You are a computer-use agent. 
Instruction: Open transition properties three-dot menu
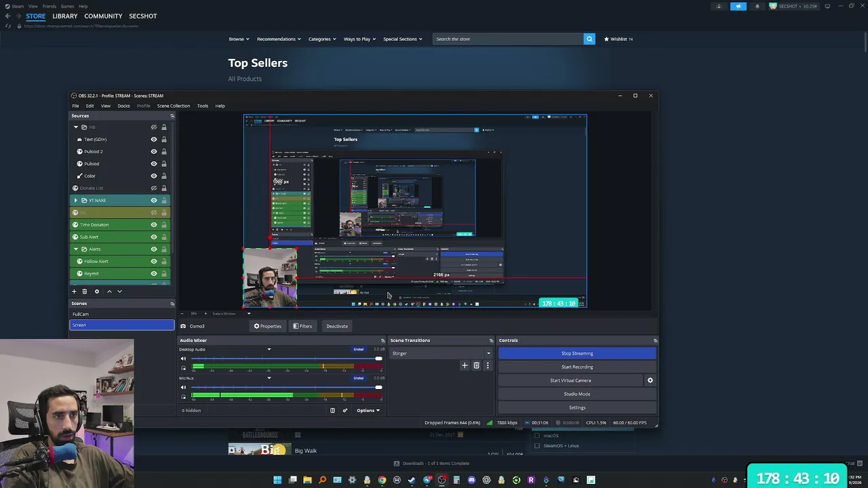pos(487,365)
